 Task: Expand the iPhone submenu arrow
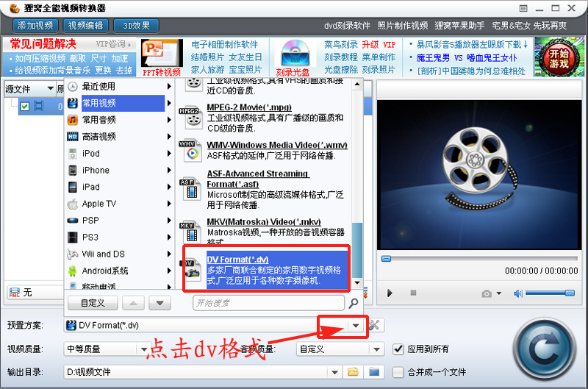point(169,171)
